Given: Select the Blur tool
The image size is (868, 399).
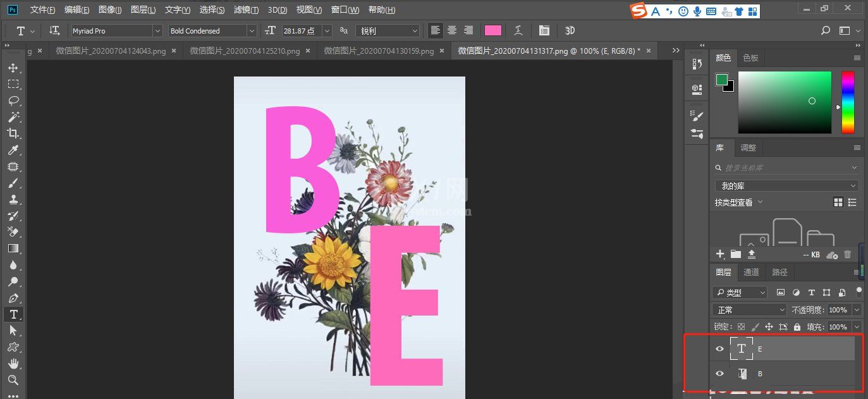Looking at the screenshot, I should [x=13, y=265].
